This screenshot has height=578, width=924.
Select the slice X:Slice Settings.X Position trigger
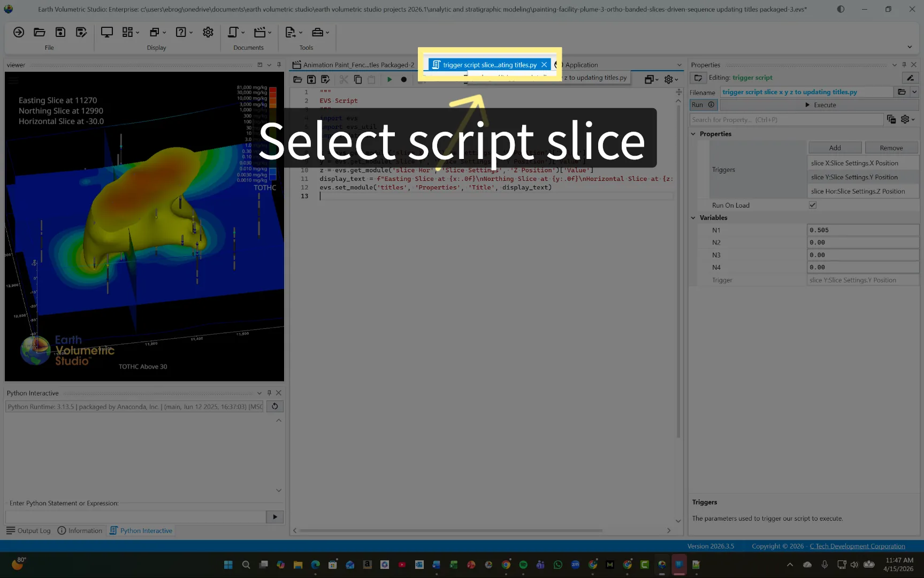[862, 163]
